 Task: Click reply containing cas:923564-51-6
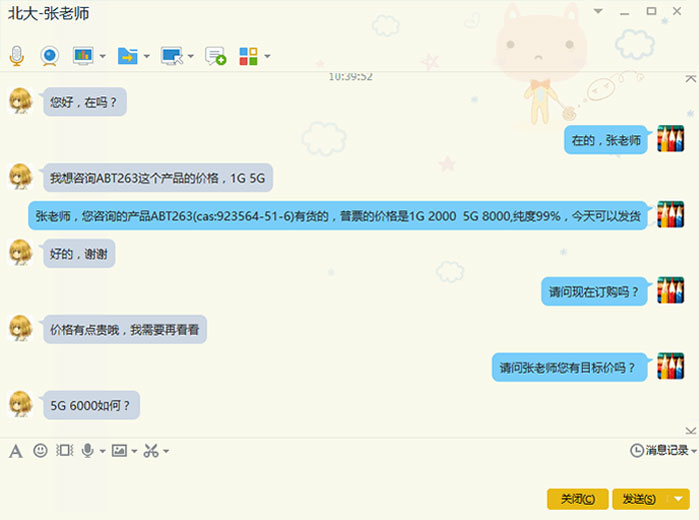pos(338,216)
